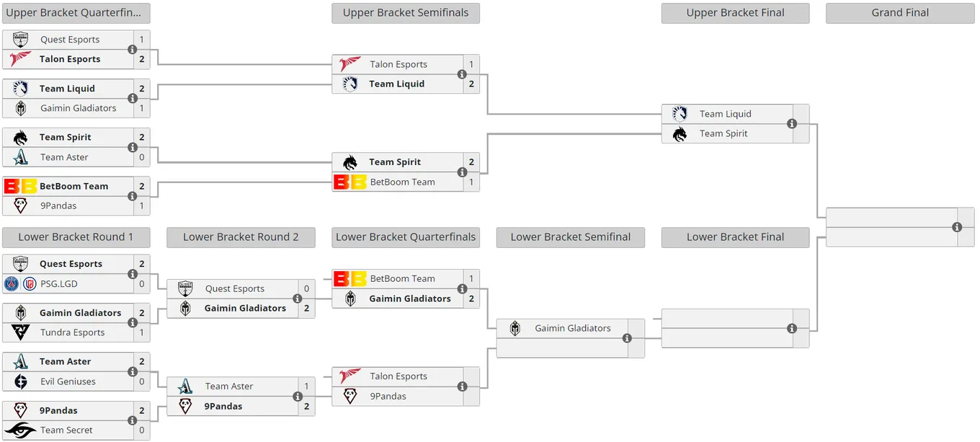Select the Lower Bracket Round 2 header

tap(241, 237)
